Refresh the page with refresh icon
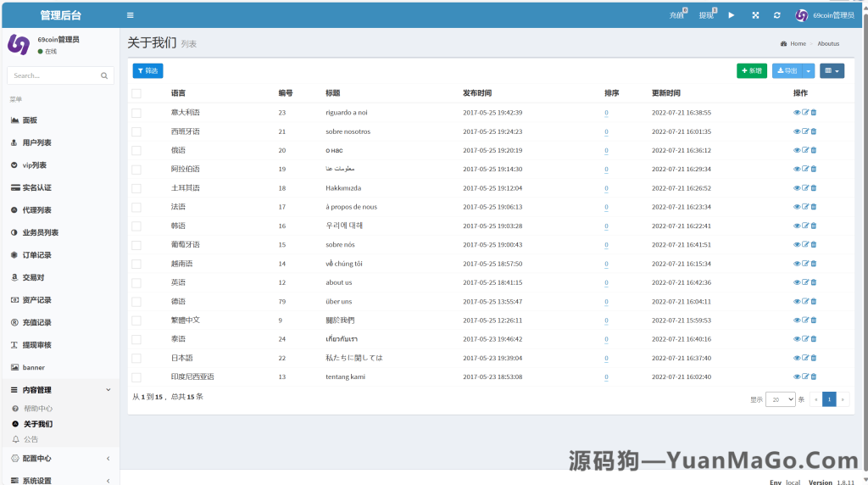This screenshot has width=868, height=485. pos(777,15)
